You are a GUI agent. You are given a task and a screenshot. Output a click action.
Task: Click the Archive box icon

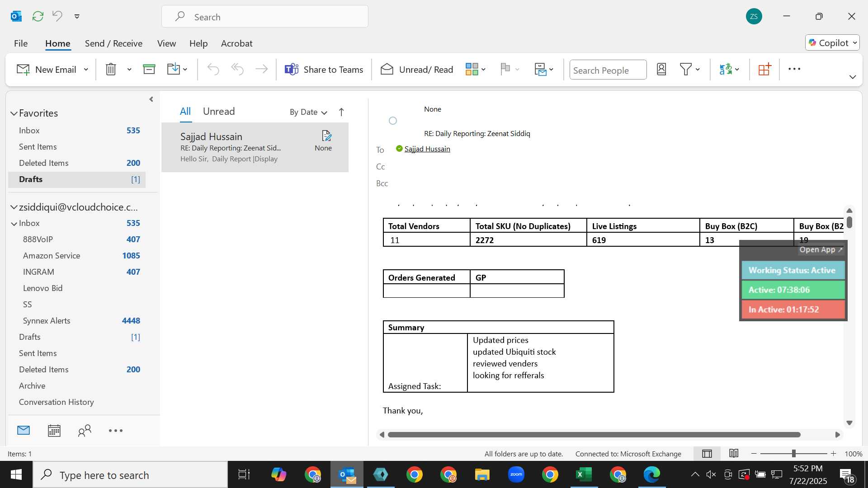(x=149, y=69)
